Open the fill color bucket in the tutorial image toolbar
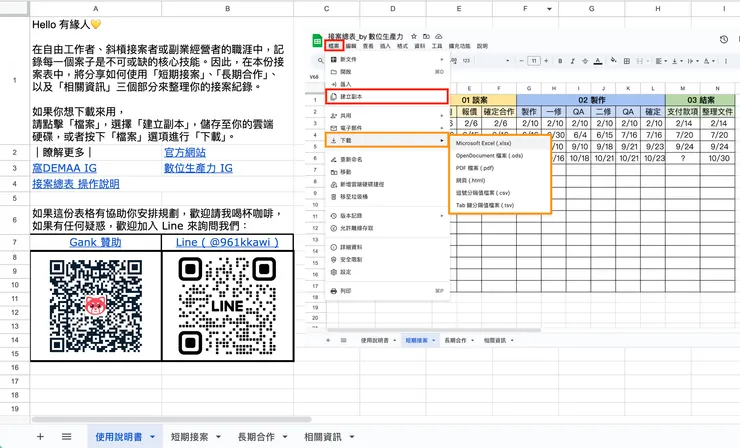 [614, 60]
